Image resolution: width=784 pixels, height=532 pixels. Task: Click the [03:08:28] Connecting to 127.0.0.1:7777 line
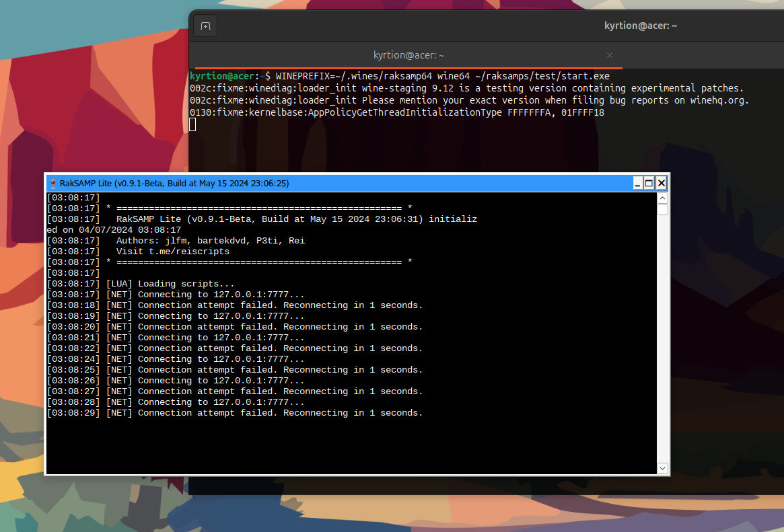click(x=176, y=402)
